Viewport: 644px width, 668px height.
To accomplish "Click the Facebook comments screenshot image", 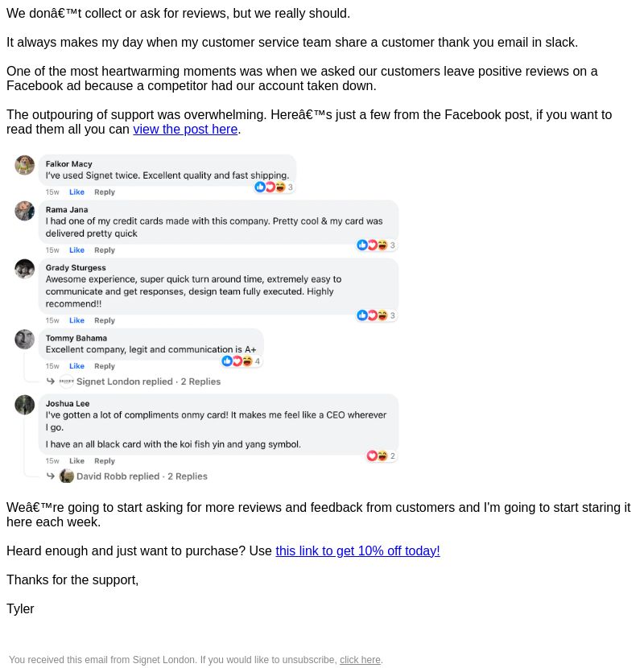I will coord(206,319).
